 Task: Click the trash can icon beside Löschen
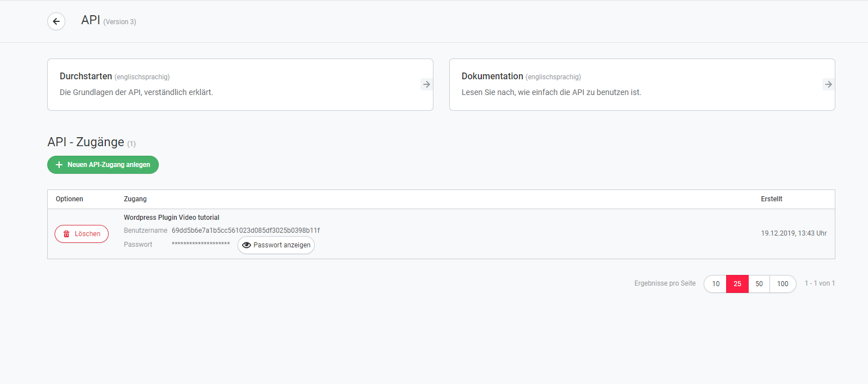(x=66, y=234)
